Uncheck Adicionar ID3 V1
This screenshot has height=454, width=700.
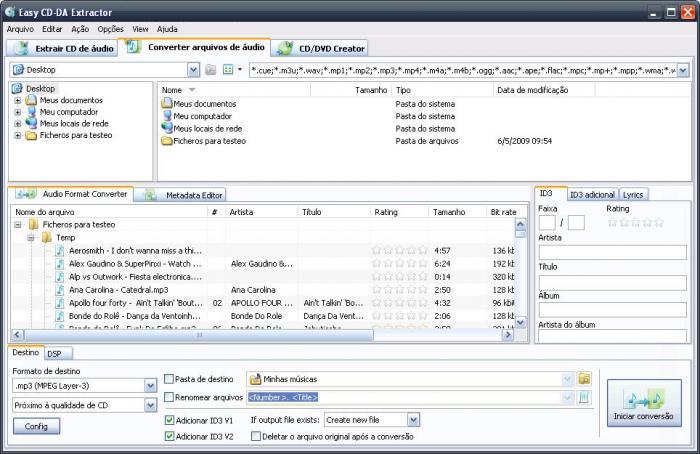coord(169,420)
